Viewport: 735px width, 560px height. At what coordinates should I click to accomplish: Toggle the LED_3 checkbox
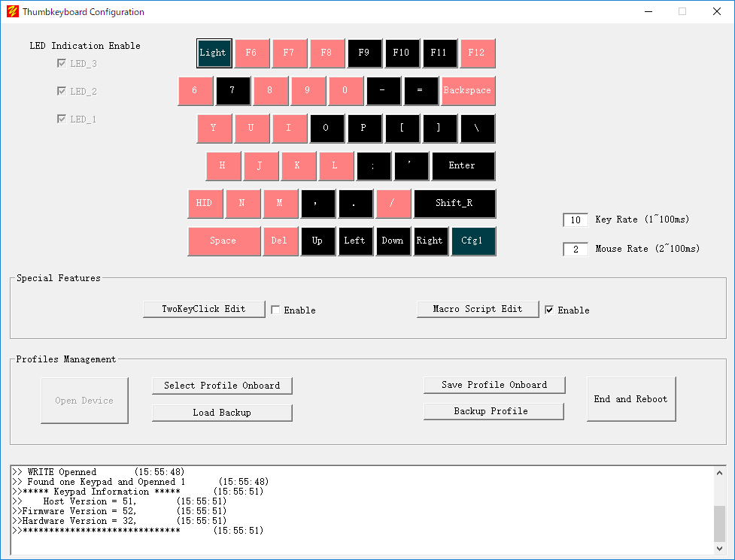click(x=62, y=63)
